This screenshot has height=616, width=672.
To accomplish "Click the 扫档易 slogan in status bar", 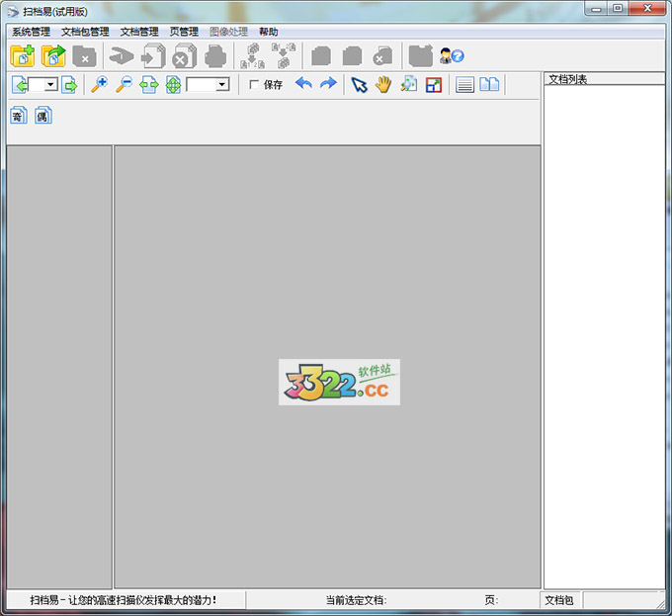I will point(123,600).
